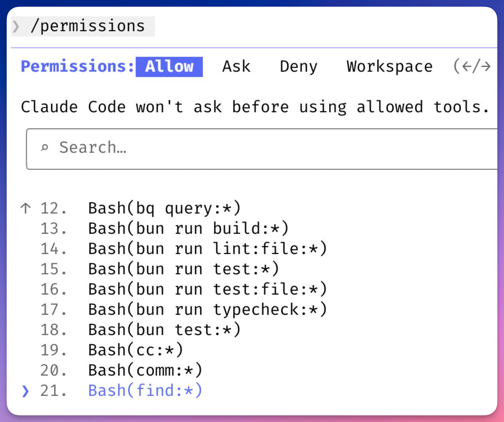Click the scroll-up arrow beside item 12
The height and width of the screenshot is (422, 504).
tap(25, 208)
